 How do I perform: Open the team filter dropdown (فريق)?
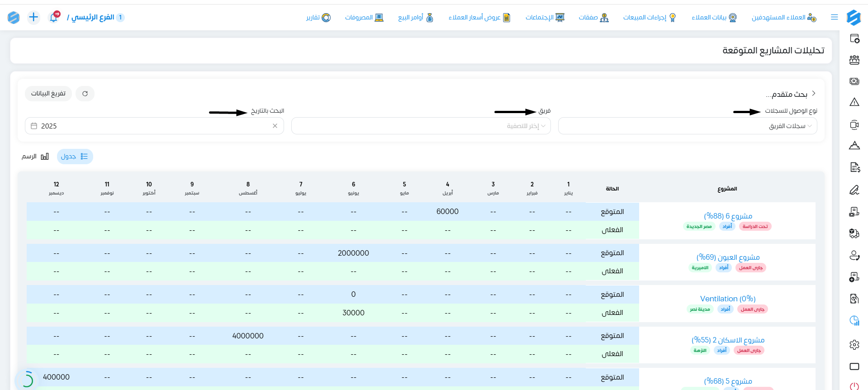click(421, 126)
